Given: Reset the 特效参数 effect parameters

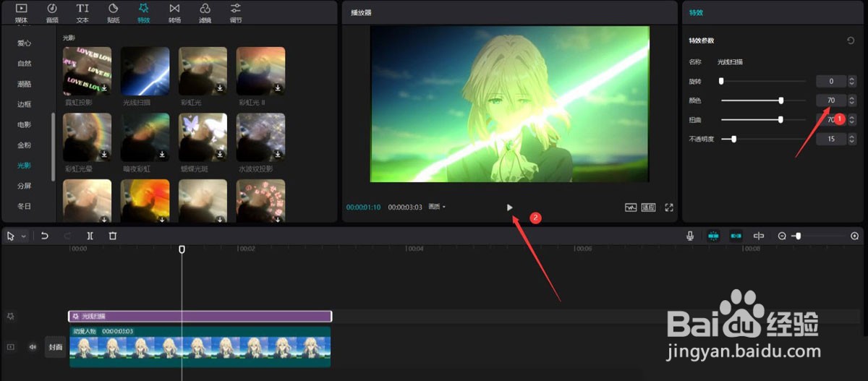Looking at the screenshot, I should coord(851,40).
